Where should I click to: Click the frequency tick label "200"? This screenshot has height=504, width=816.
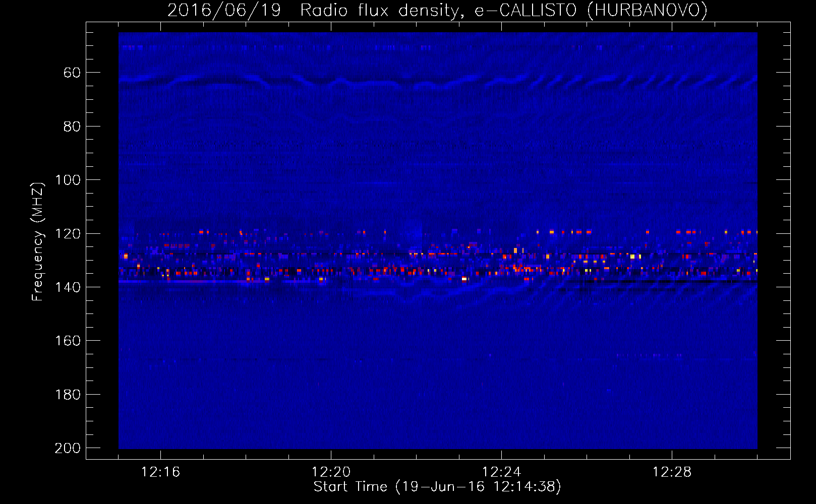tap(68, 448)
